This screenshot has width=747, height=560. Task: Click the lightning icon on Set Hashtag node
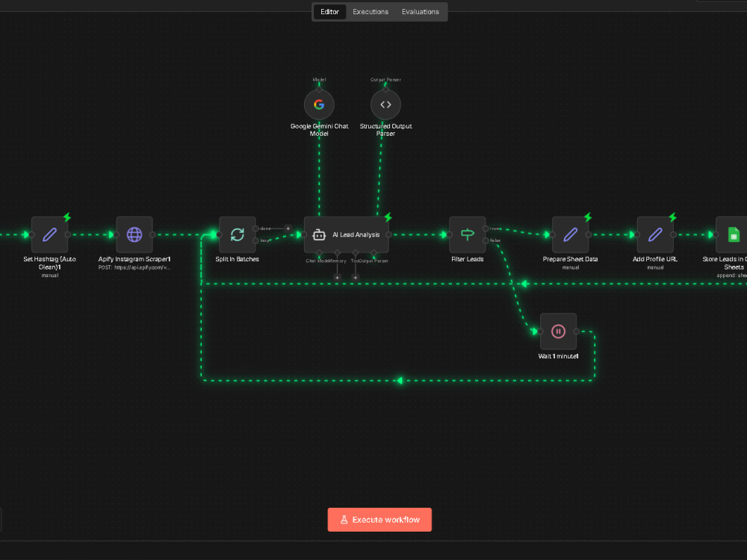(x=67, y=217)
